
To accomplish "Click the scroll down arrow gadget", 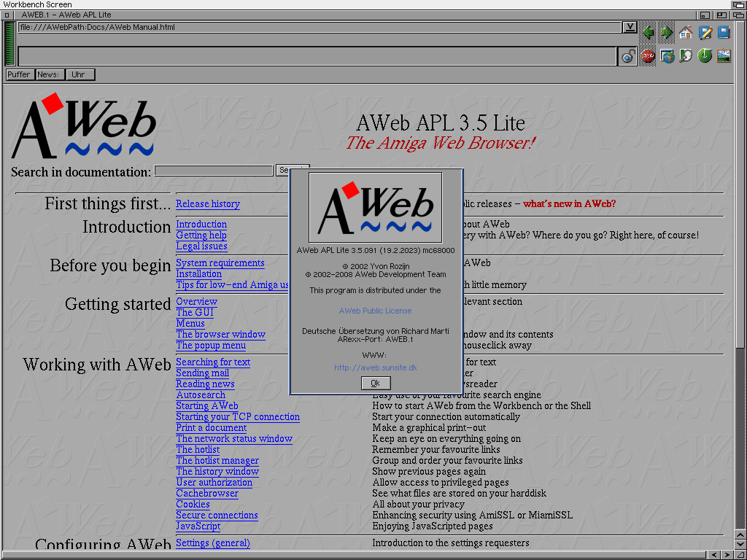I will (x=740, y=544).
